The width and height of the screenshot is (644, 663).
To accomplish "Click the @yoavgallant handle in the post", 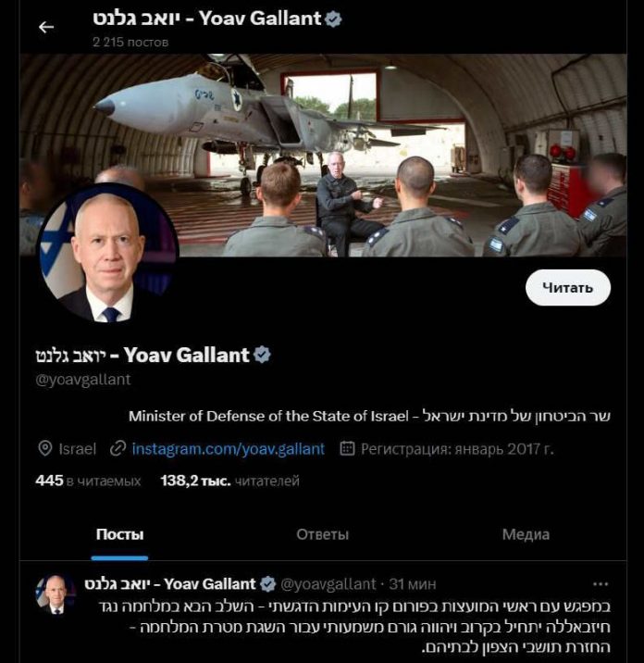I will click(x=328, y=584).
